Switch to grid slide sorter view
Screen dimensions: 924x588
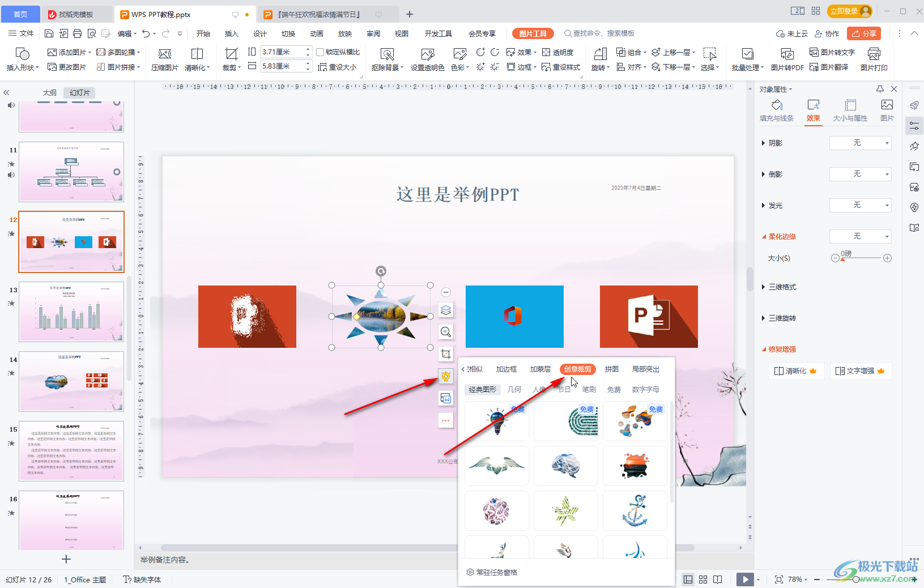(703, 580)
